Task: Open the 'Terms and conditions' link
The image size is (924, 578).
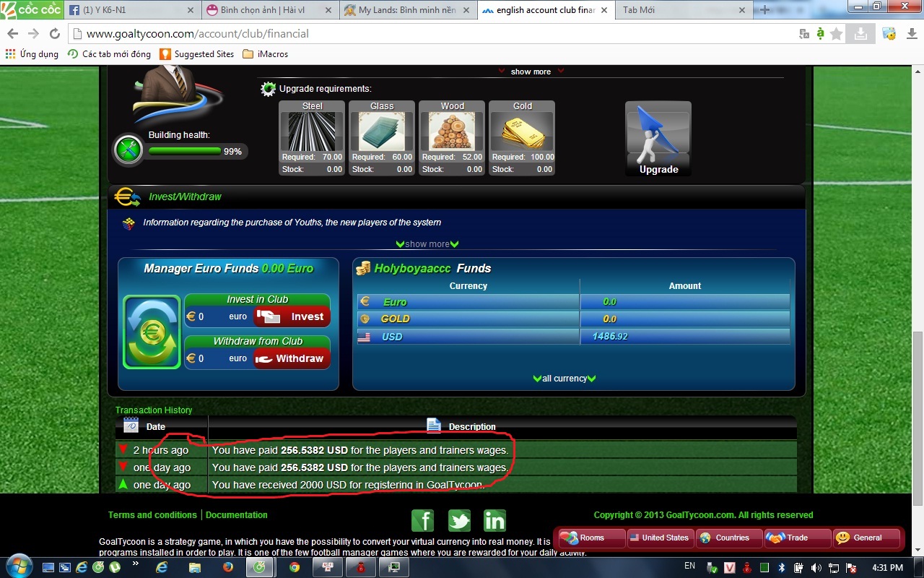Action: [x=152, y=515]
